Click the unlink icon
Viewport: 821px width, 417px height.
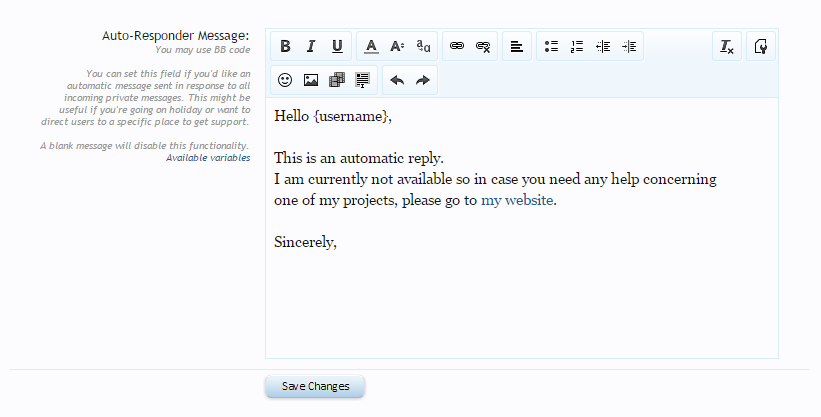click(483, 46)
